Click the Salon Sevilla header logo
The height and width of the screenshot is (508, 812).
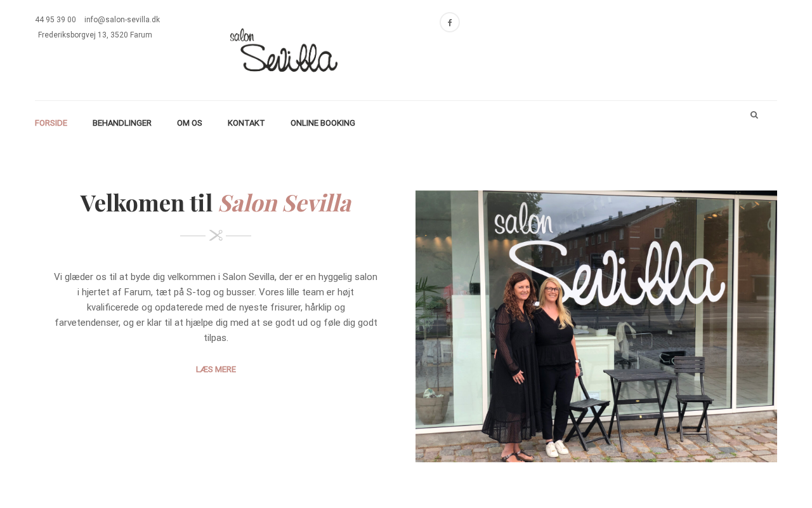(284, 50)
